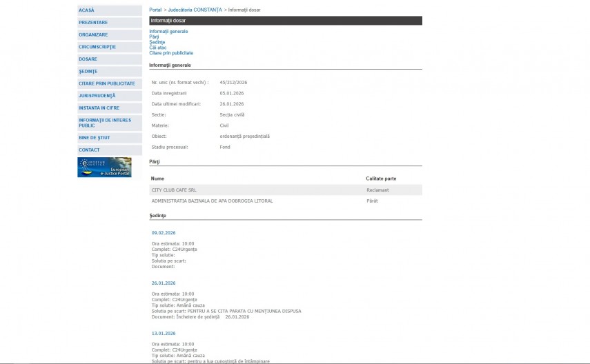Click the Portal breadcrumb link
590x364 pixels.
(155, 10)
